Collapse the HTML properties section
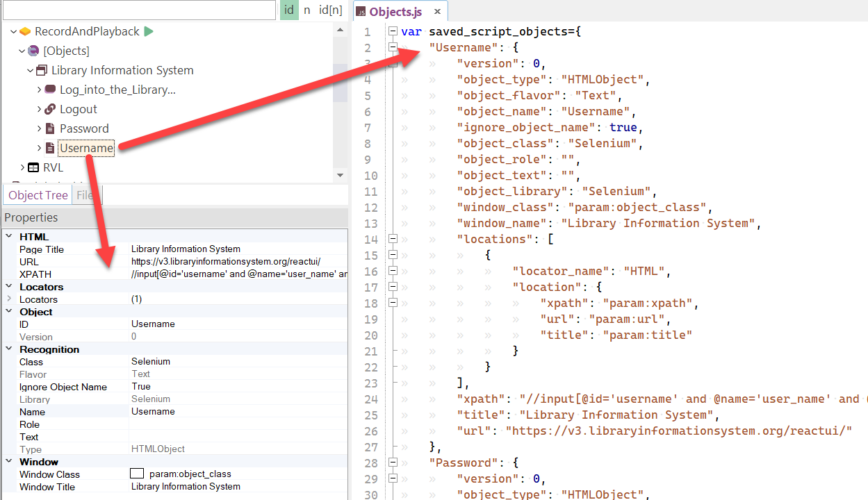Screen dimensions: 868x500 click(x=9, y=237)
